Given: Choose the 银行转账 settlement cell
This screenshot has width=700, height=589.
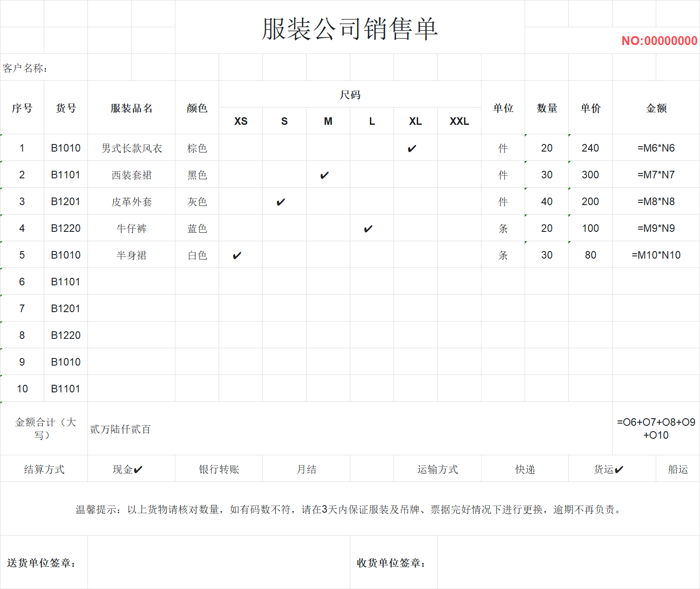Looking at the screenshot, I should [219, 469].
